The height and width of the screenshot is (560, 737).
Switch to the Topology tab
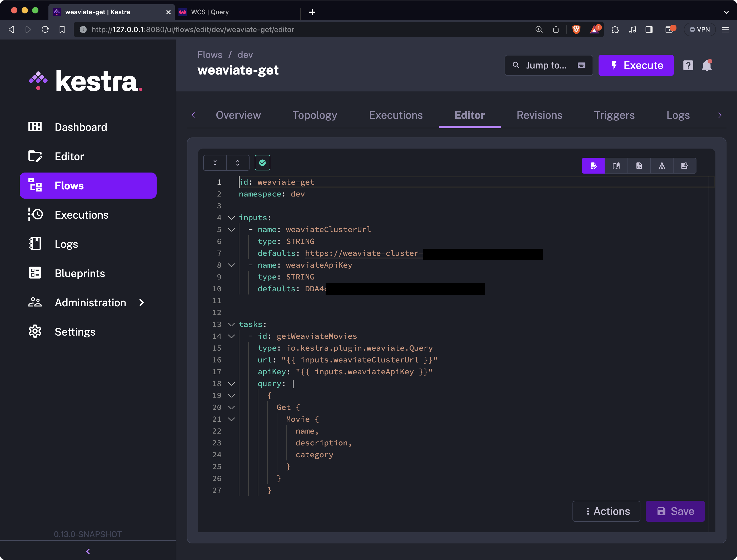tap(315, 115)
